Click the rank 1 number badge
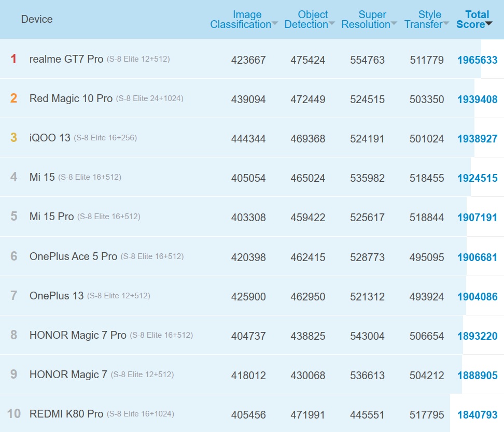Screen dimensions: 504x432 click(14, 59)
